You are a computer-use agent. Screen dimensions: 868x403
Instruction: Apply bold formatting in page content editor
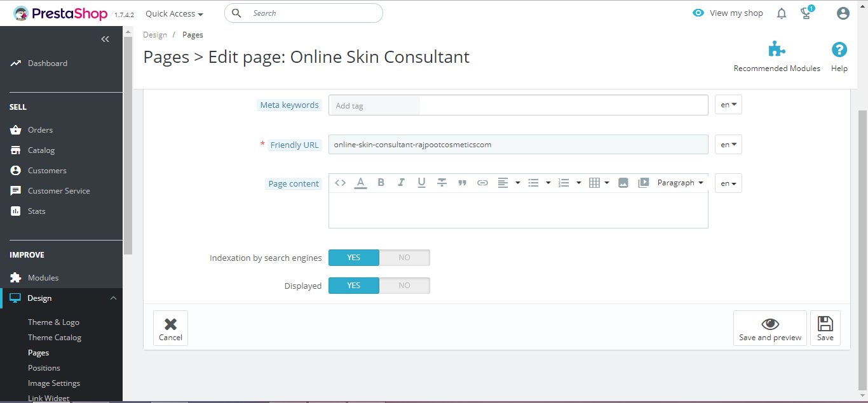pos(381,183)
